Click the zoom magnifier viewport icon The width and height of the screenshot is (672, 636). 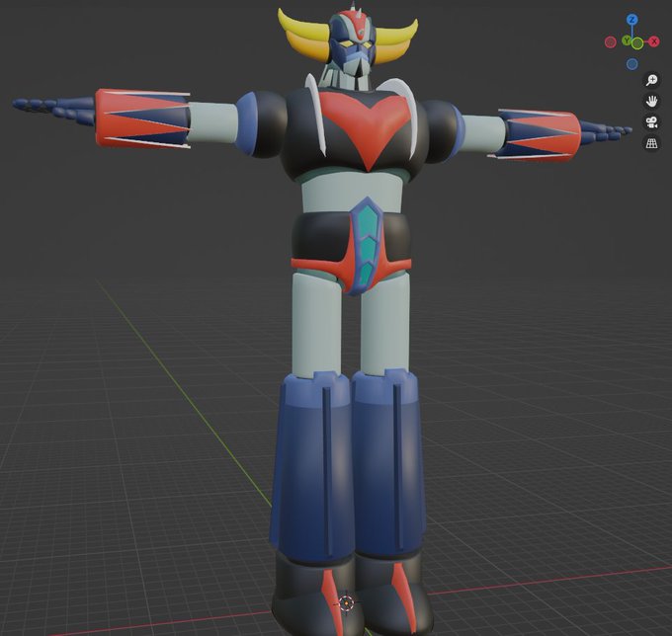(652, 80)
